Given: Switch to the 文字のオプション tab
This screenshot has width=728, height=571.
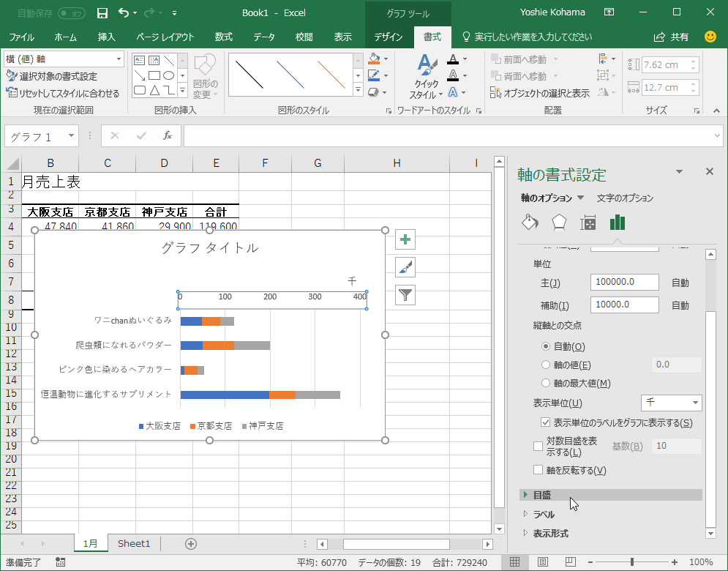Looking at the screenshot, I should point(625,198).
